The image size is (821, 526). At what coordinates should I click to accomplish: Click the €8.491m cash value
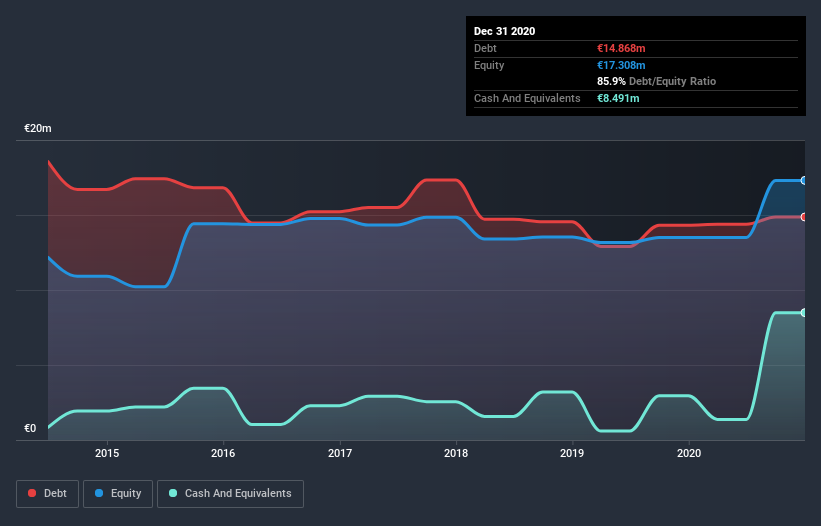(618, 98)
